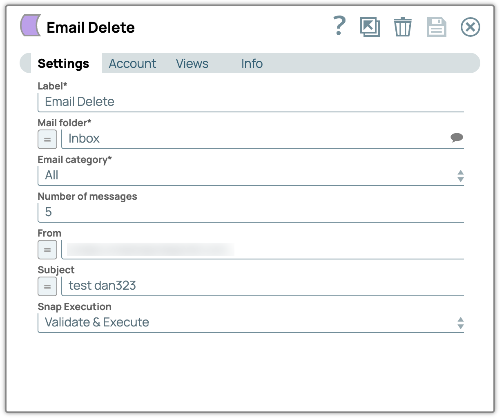Select the Settings tab
504x420 pixels.
tap(63, 64)
